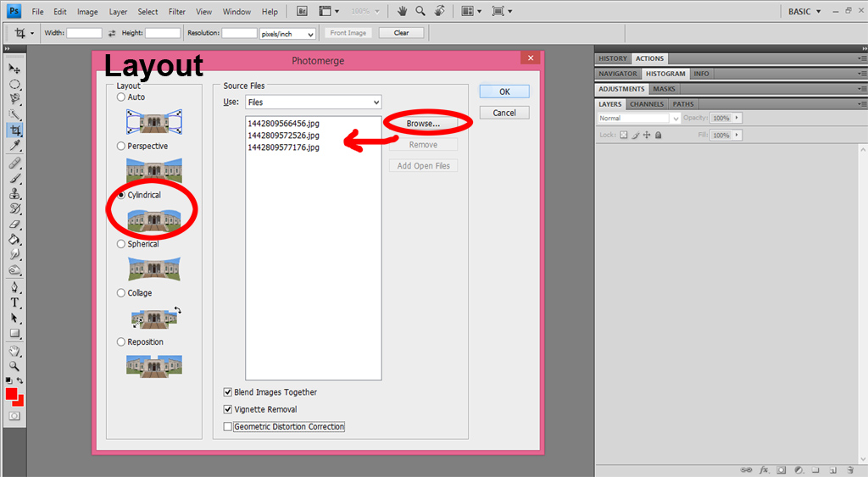Open the layer blend mode Normal dropdown
The width and height of the screenshot is (868, 477).
click(x=639, y=118)
